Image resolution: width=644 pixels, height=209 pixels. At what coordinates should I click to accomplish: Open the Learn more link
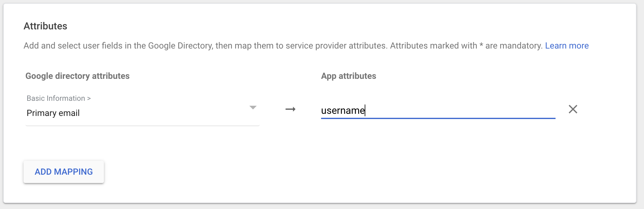pos(567,46)
